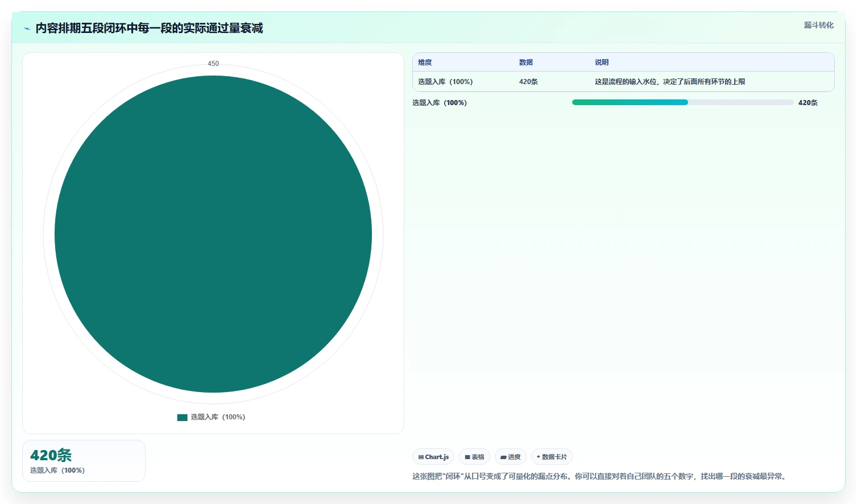
Task: Click the 450 axis label above the chart
Action: pos(213,64)
